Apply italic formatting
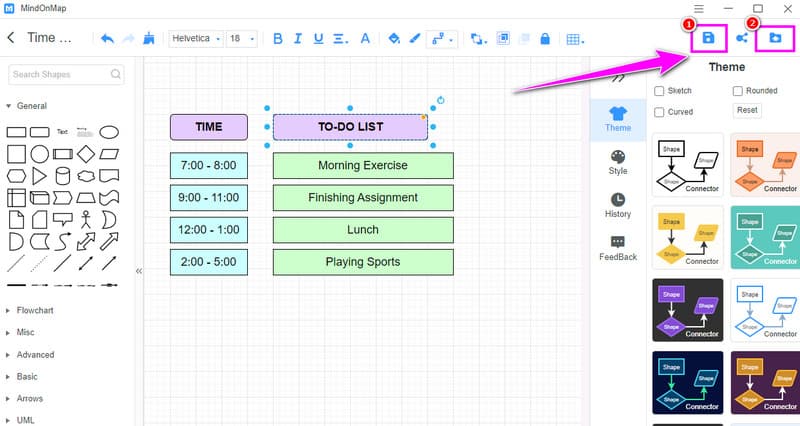The height and width of the screenshot is (426, 800). [x=298, y=39]
